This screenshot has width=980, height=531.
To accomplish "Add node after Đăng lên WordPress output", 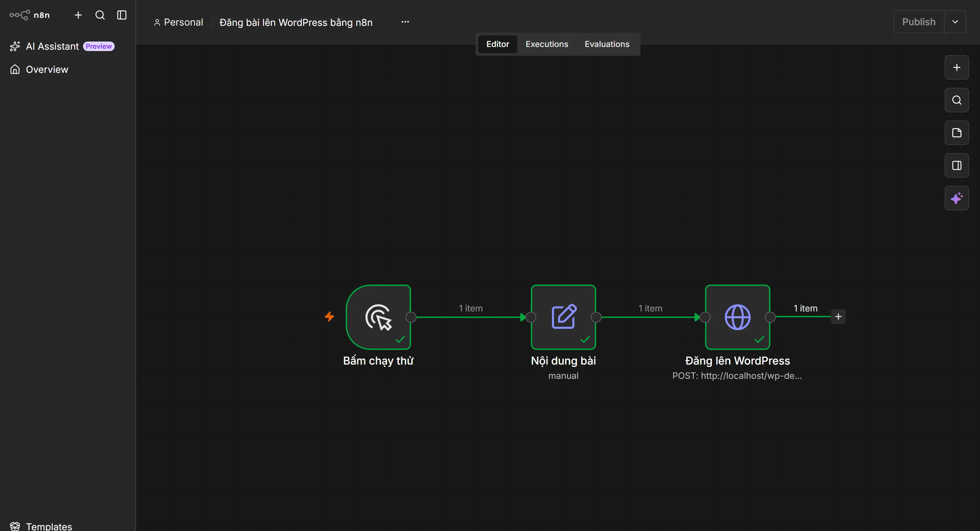I will (x=838, y=317).
